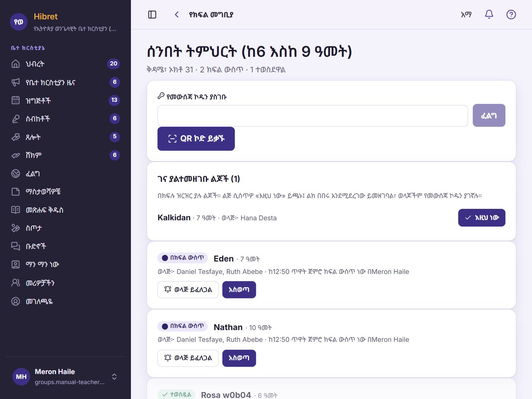Click the ጸሎት praying hands icon
The width and height of the screenshot is (532, 399).
tap(16, 137)
